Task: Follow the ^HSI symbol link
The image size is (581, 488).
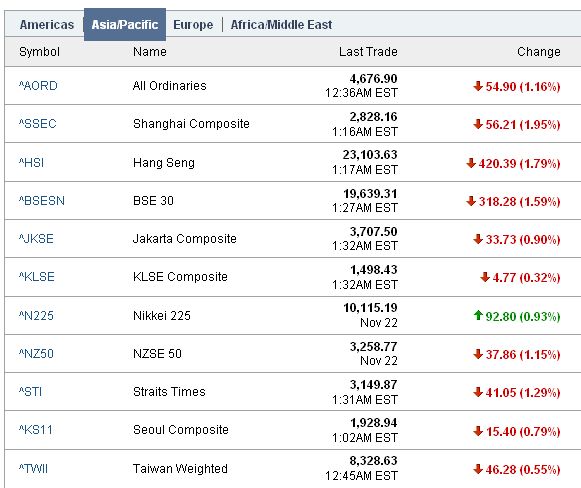Action: click(x=31, y=162)
